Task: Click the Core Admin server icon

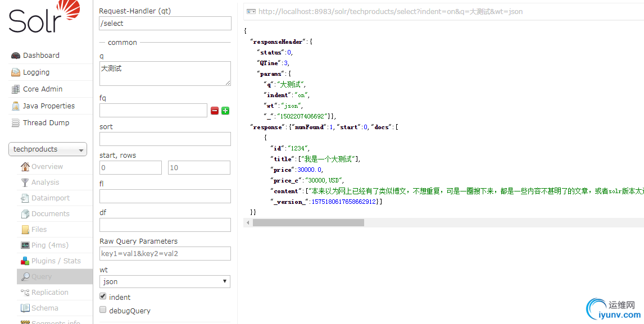Action: [16, 89]
